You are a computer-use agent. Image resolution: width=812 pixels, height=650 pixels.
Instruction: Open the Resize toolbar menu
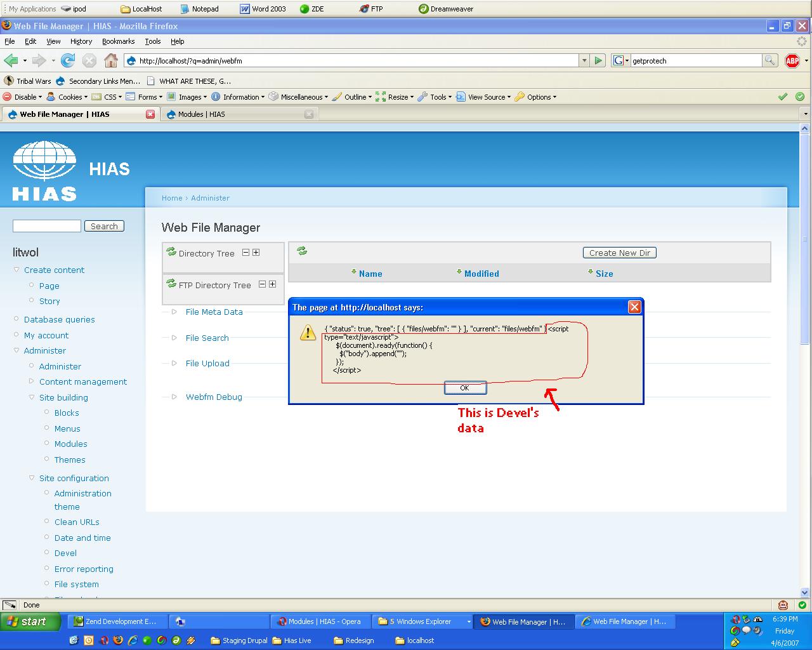pos(394,97)
